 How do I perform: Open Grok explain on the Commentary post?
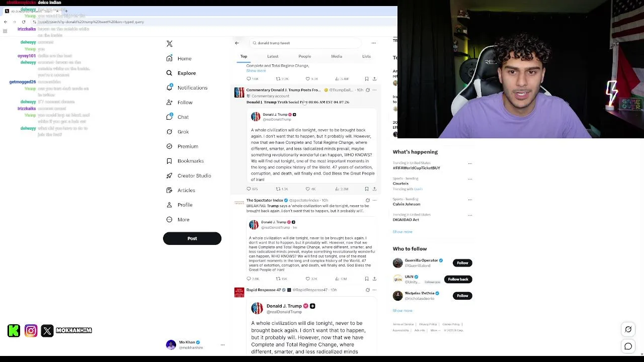(367, 90)
